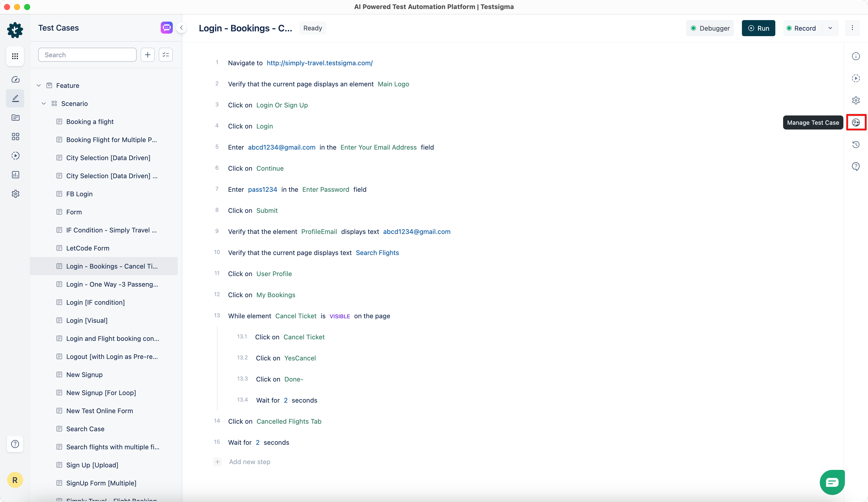Enable bulk selection with the checklist icon
This screenshot has height=502, width=868.
point(165,55)
